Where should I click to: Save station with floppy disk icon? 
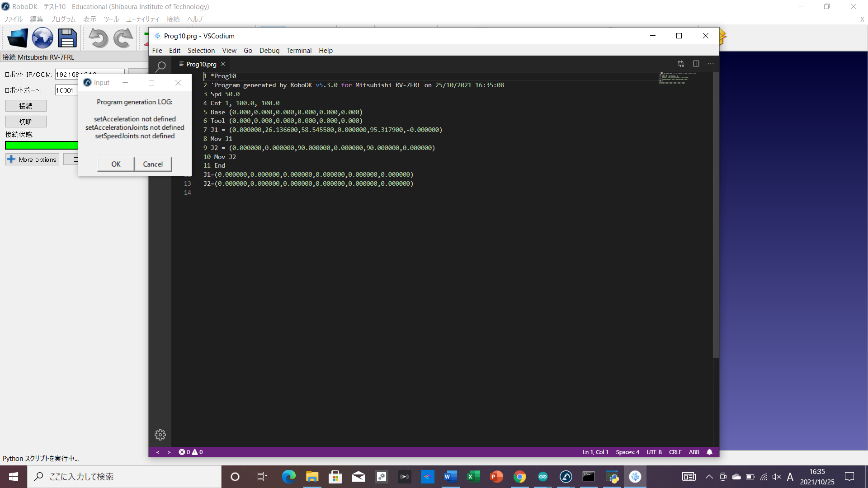pyautogui.click(x=67, y=38)
